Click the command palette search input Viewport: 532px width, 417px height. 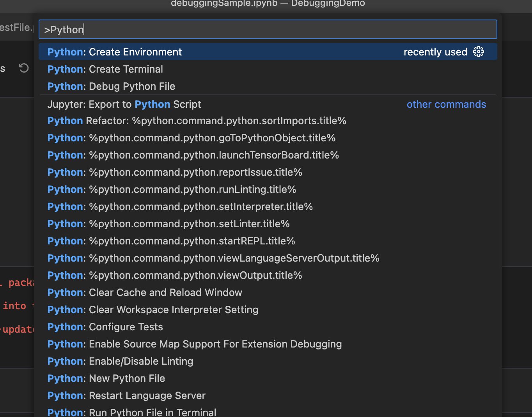click(268, 29)
